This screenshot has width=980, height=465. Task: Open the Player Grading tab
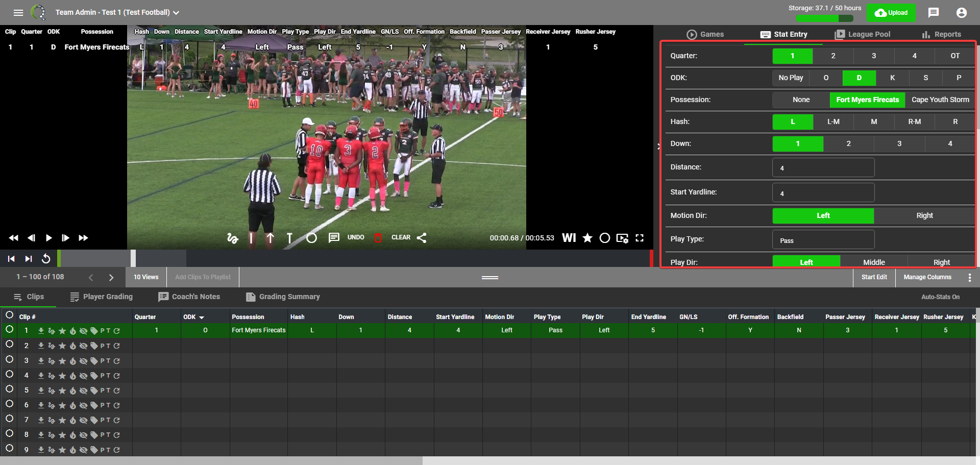(102, 297)
